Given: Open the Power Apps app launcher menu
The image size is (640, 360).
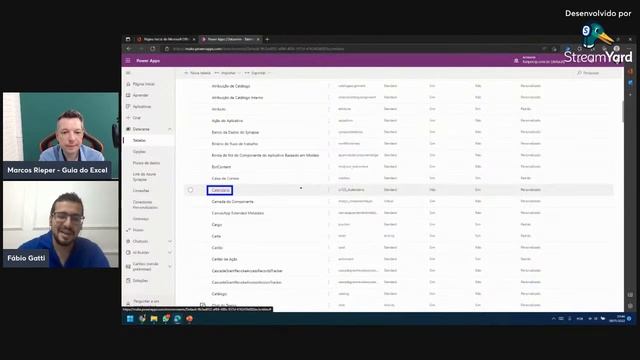Looking at the screenshot, I should coord(128,60).
